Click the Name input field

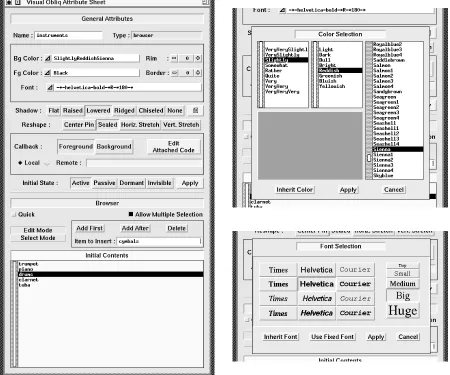(68, 35)
